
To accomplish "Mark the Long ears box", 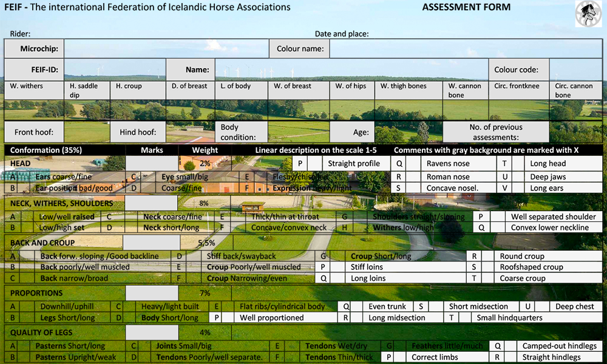I will tap(518, 189).
